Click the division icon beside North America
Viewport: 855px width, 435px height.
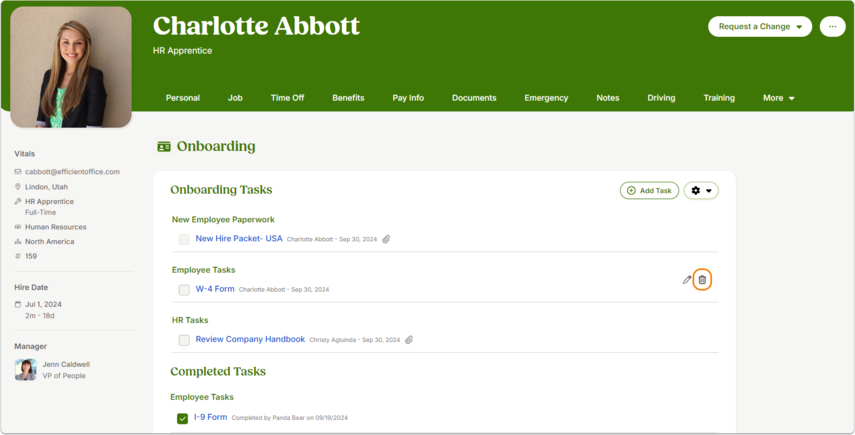coord(18,241)
